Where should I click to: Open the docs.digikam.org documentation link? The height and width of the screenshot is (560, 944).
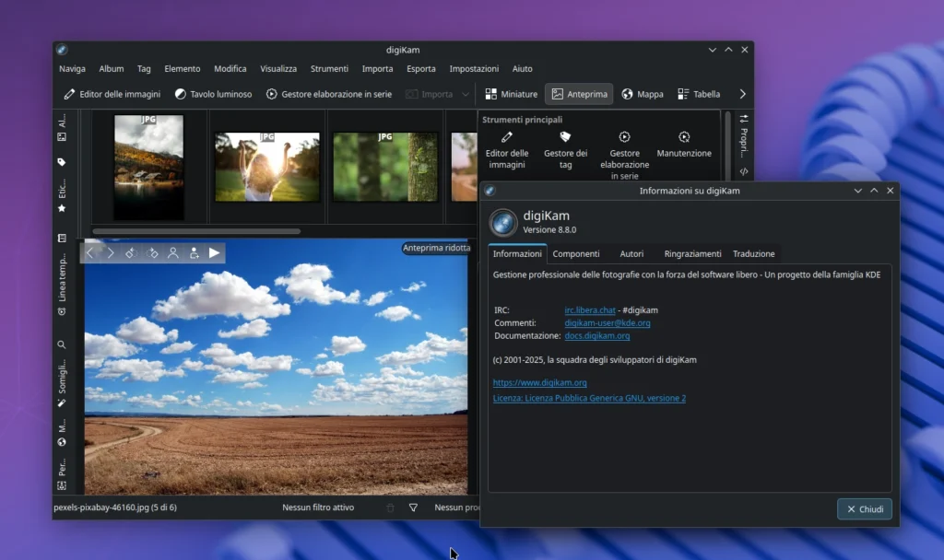tap(597, 335)
